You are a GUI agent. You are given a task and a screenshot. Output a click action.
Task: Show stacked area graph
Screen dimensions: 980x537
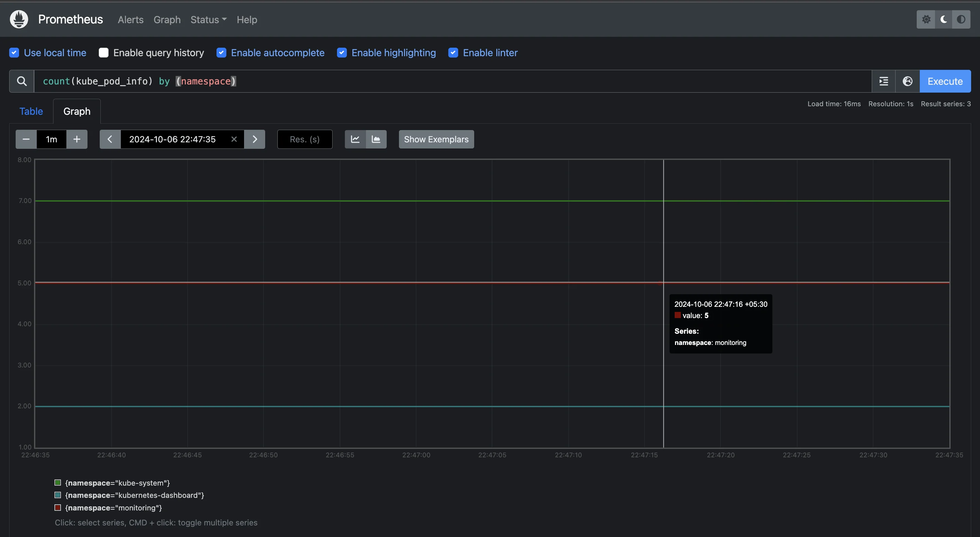coord(376,139)
